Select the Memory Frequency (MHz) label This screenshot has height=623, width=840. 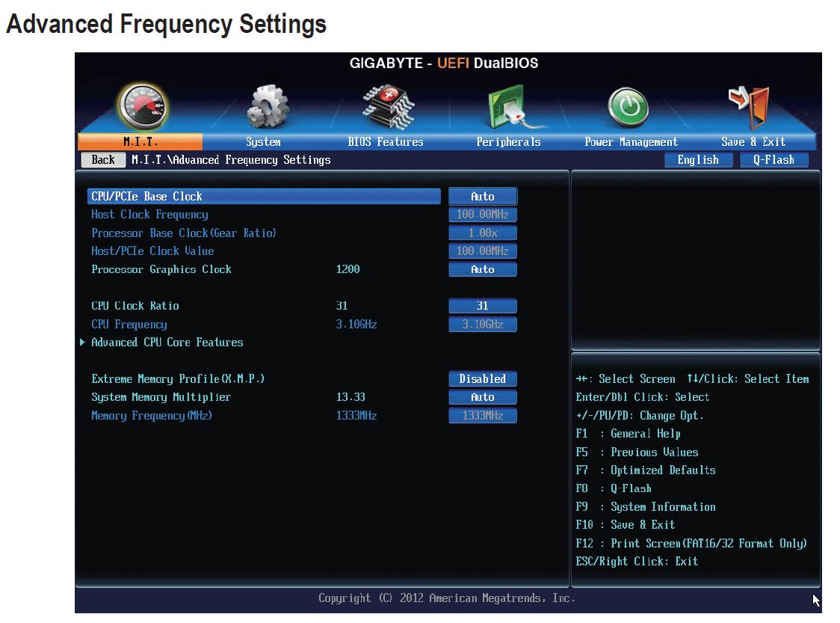[152, 416]
